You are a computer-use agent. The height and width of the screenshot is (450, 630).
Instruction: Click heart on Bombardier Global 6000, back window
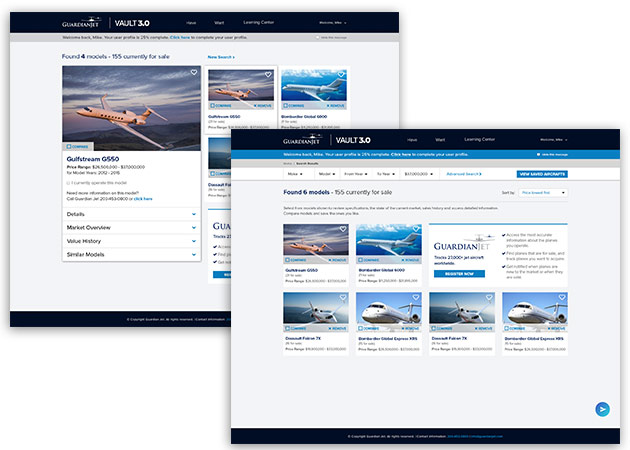pyautogui.click(x=341, y=75)
